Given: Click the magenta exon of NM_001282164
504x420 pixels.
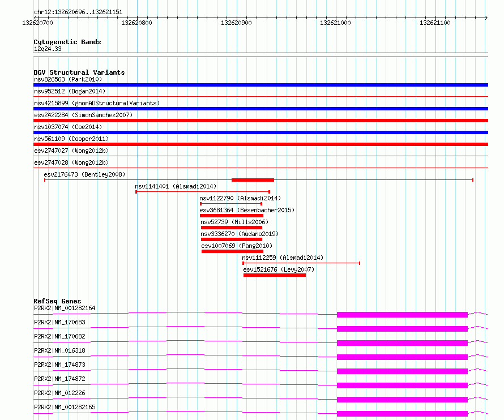Looking at the screenshot, I should click(x=402, y=315).
